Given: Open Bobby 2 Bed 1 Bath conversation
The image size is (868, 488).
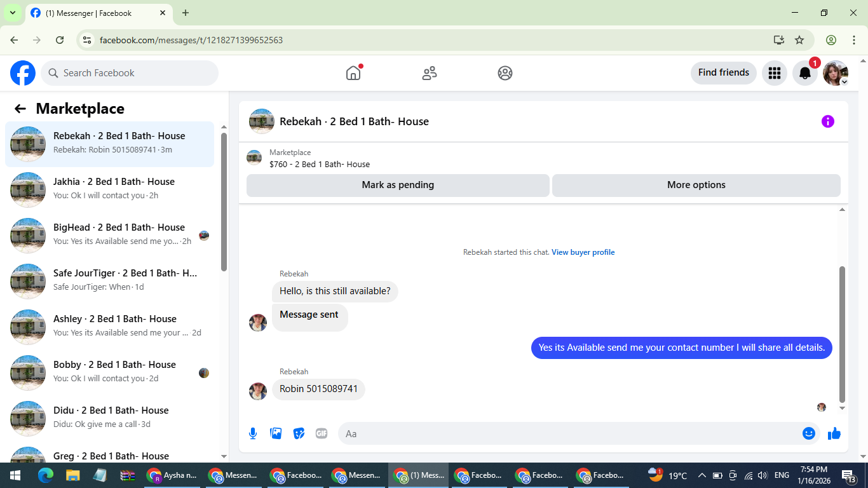Looking at the screenshot, I should [110, 373].
